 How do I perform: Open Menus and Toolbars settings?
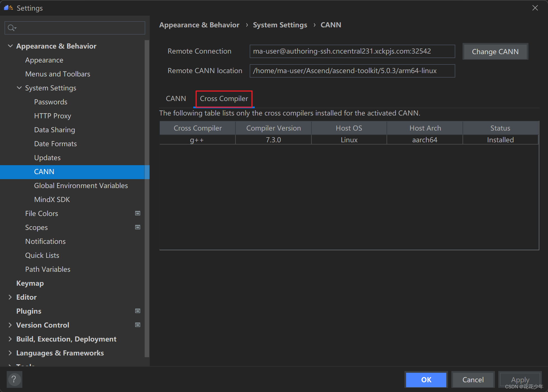pyautogui.click(x=58, y=74)
